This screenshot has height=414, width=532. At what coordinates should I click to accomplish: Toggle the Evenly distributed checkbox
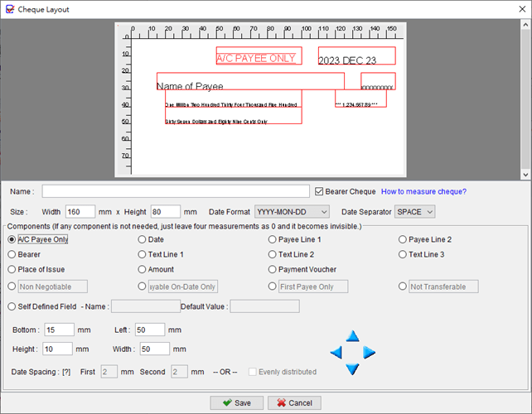tap(253, 372)
